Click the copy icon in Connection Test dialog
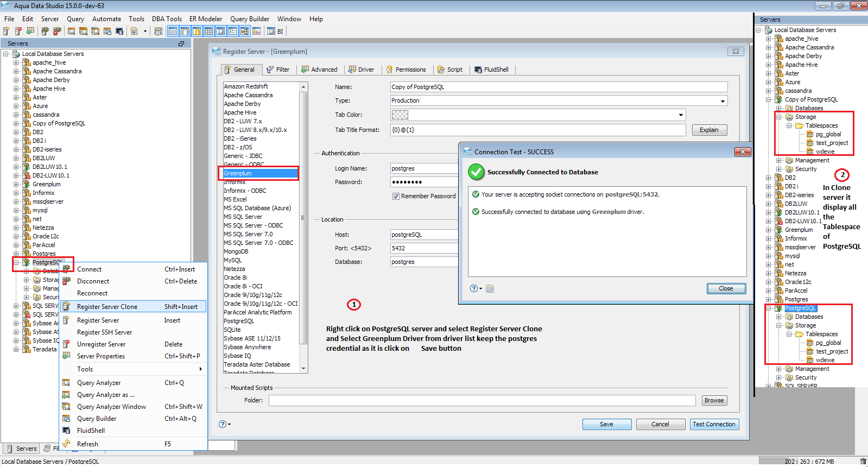 (x=490, y=288)
